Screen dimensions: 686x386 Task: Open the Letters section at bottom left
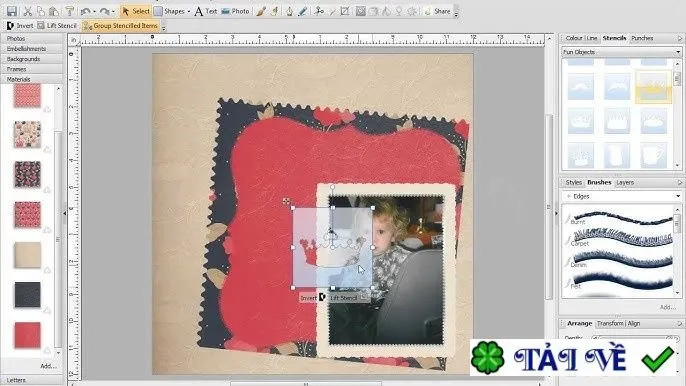click(x=32, y=380)
